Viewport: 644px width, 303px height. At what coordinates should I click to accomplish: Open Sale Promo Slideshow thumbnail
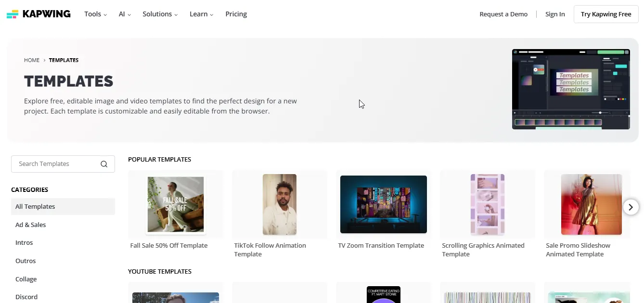coord(592,204)
